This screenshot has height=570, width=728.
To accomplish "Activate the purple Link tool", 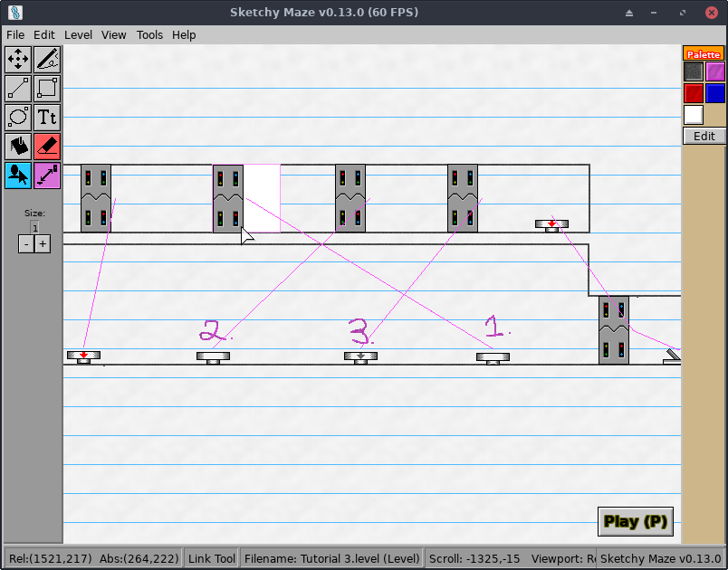I will coord(47,175).
